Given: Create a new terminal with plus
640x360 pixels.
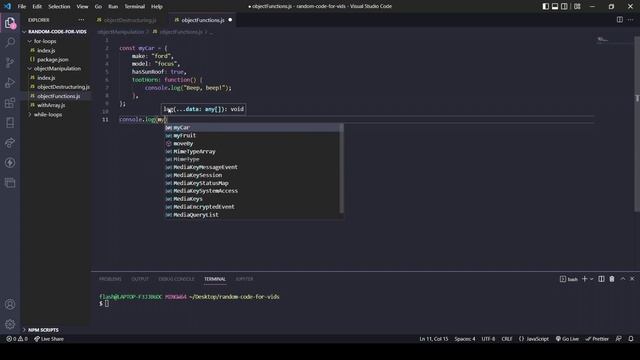Looking at the screenshot, I should [584, 279].
